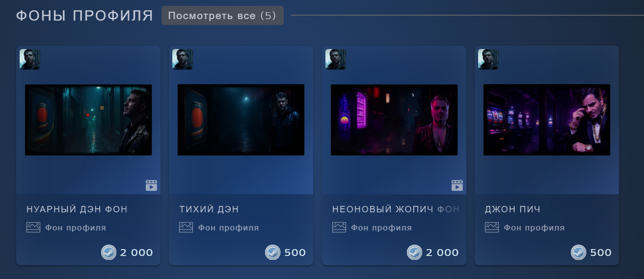This screenshot has height=279, width=644.
Task: Select the НЕОНОВЫЙ ЖОПИЧ neon preview image
Action: pos(394,120)
